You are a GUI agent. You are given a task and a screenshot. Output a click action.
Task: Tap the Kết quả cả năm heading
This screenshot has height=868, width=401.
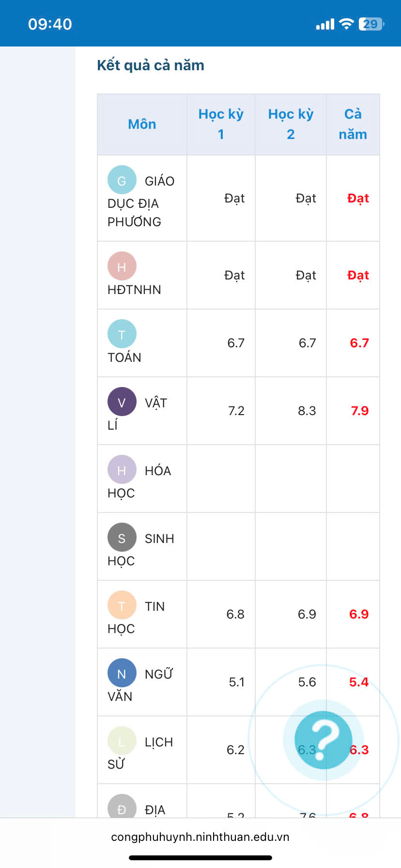tap(151, 65)
